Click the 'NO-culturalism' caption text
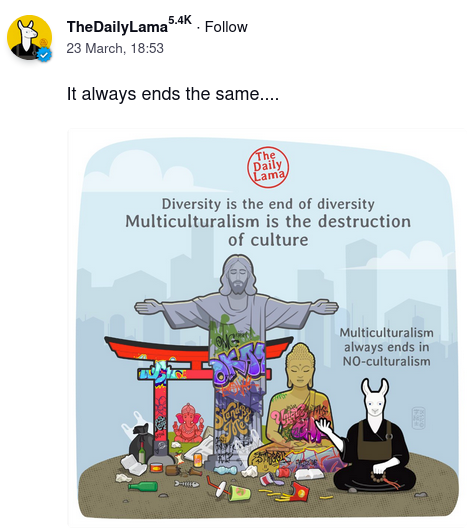467x528 pixels. [387, 361]
